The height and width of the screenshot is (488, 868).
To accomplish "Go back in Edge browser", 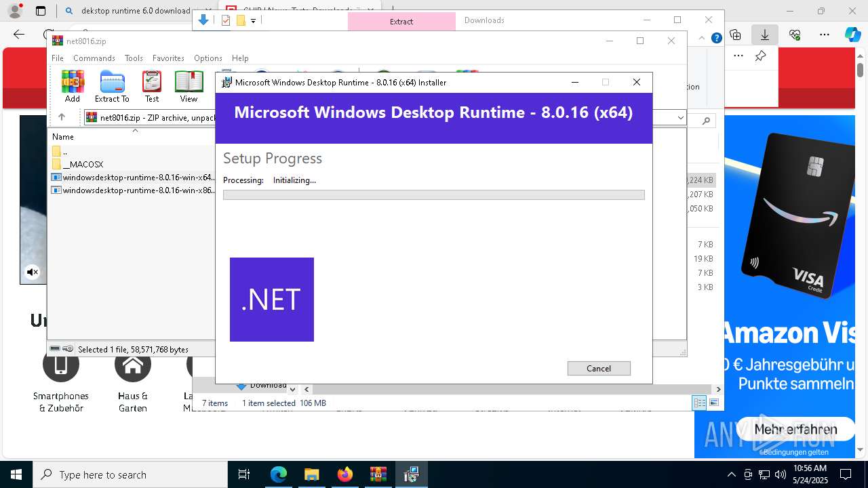I will (x=19, y=35).
